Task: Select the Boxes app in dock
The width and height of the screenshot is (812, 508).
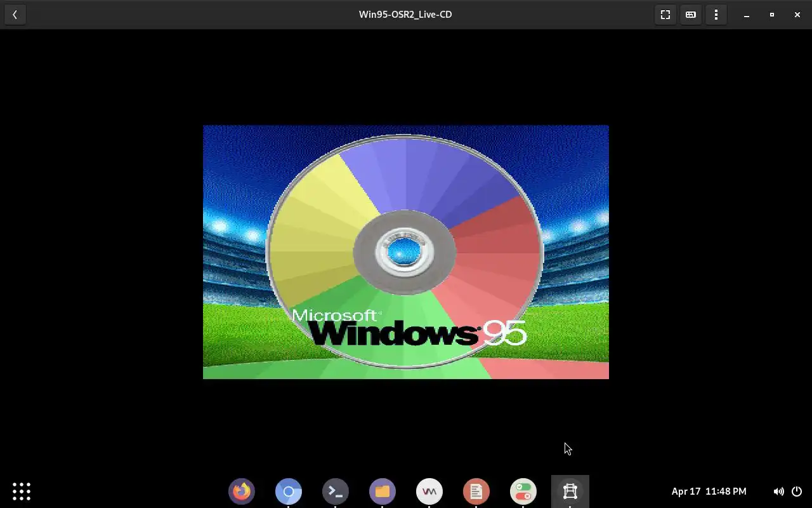Action: tap(570, 491)
